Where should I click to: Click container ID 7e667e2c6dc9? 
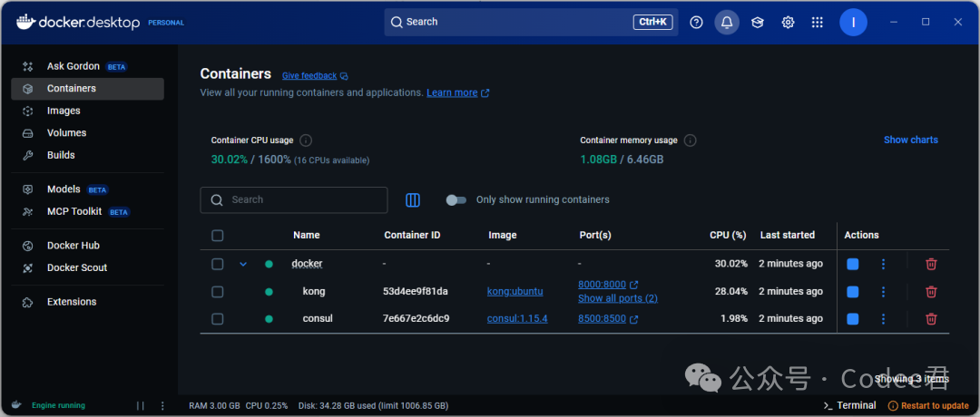click(416, 319)
